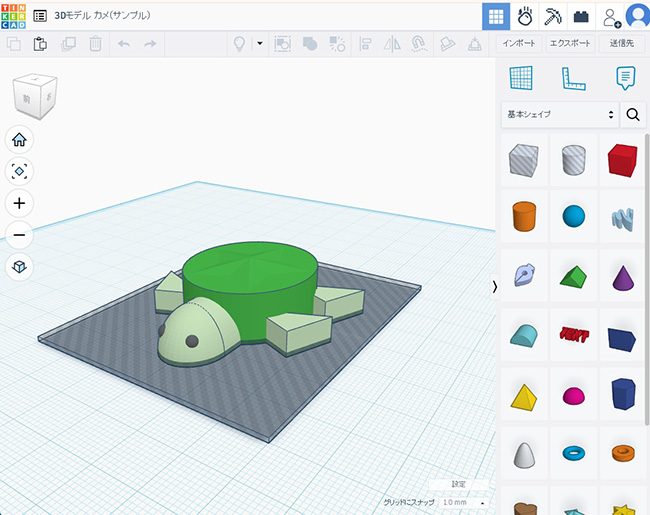This screenshot has width=650, height=515.
Task: Open the user profile avatar
Action: (x=638, y=17)
